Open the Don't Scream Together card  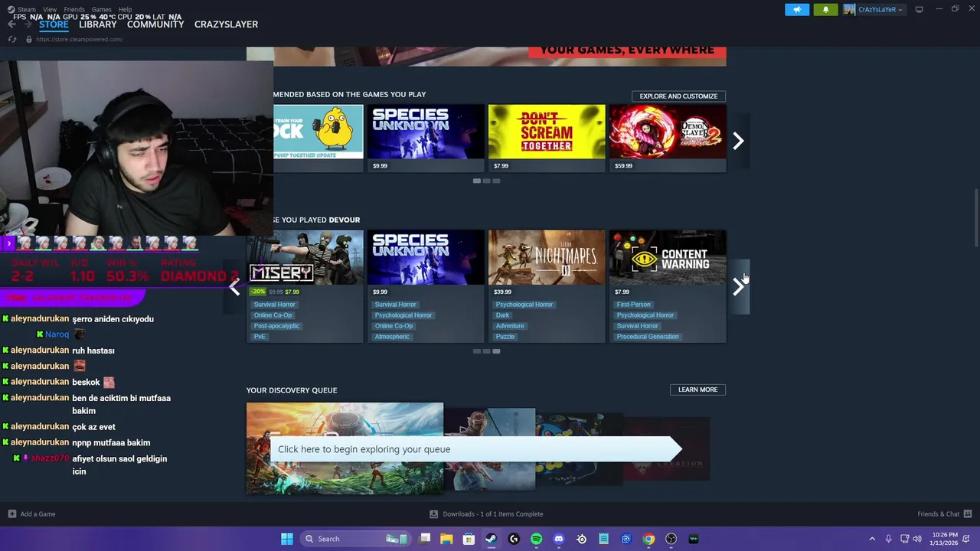tap(547, 138)
